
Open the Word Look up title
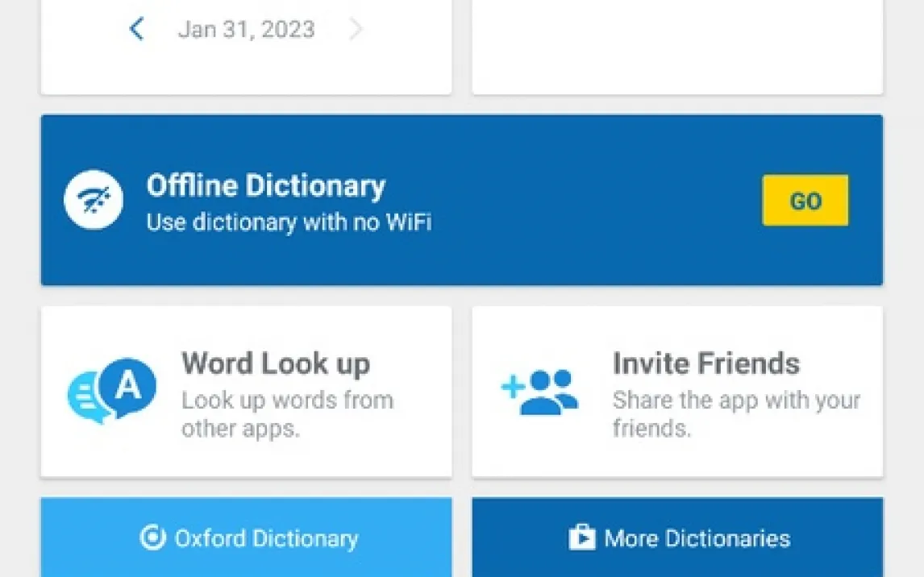(275, 363)
